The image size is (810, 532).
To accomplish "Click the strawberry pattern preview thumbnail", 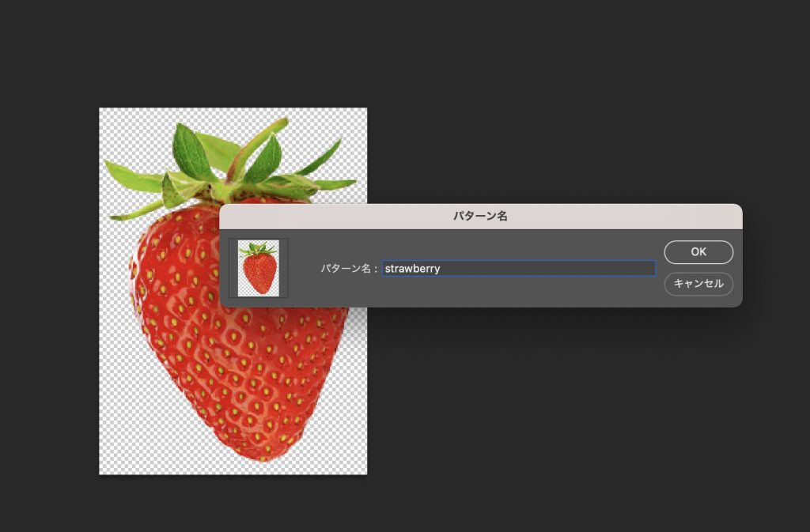I will click(259, 268).
